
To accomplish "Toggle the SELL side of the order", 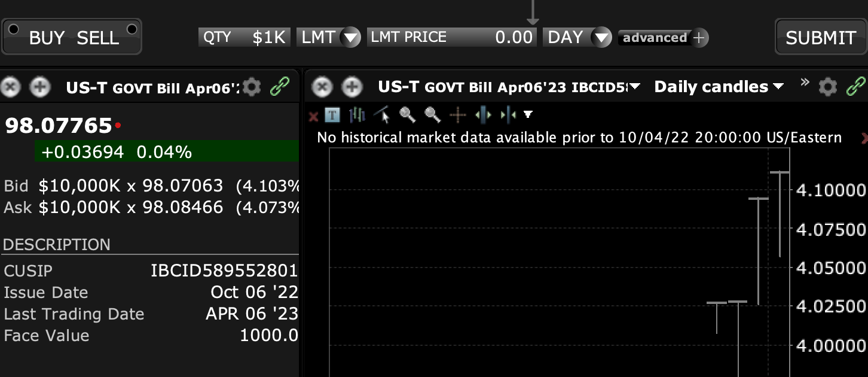I will coord(98,38).
